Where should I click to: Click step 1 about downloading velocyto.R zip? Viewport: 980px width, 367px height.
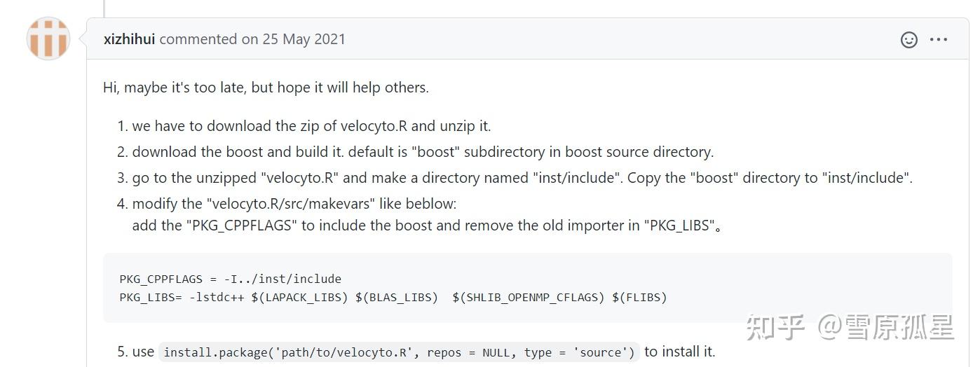click(x=311, y=126)
